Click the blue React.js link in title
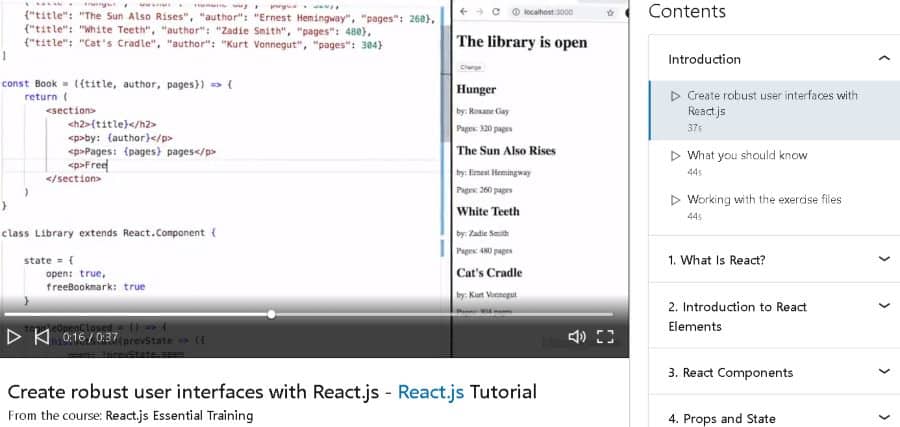The image size is (900, 427). point(430,392)
